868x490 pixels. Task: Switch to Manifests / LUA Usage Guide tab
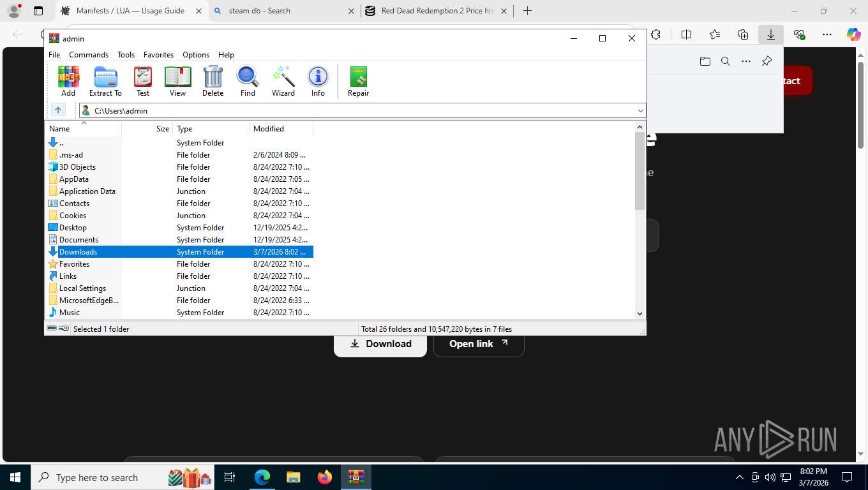click(x=131, y=11)
